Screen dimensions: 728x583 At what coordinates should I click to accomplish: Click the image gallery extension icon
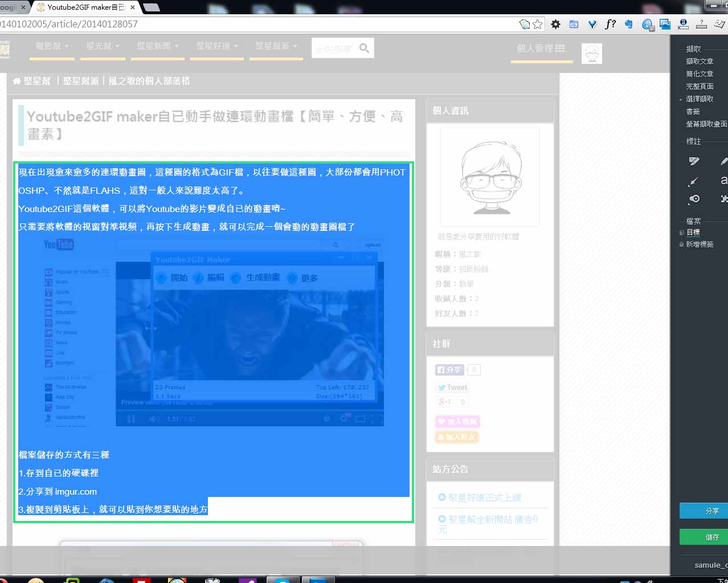665,24
